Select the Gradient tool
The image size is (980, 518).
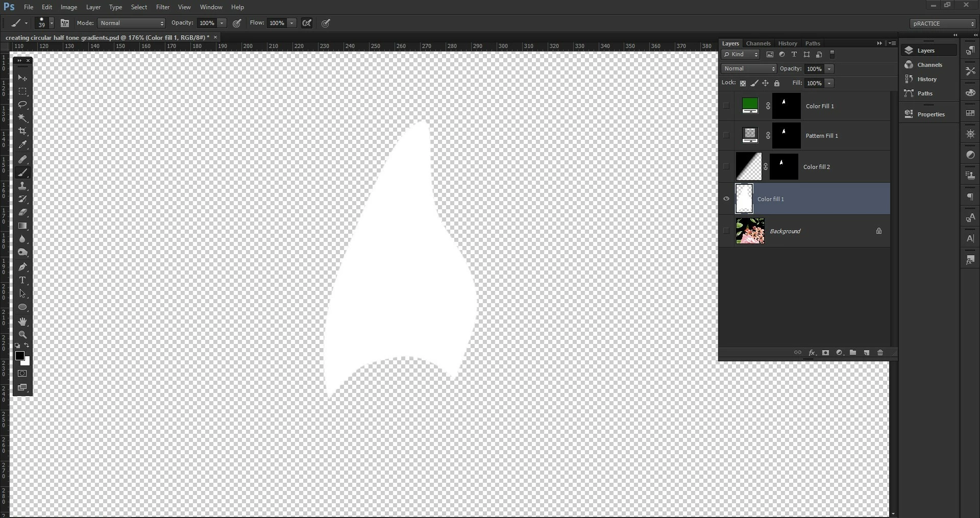(22, 226)
